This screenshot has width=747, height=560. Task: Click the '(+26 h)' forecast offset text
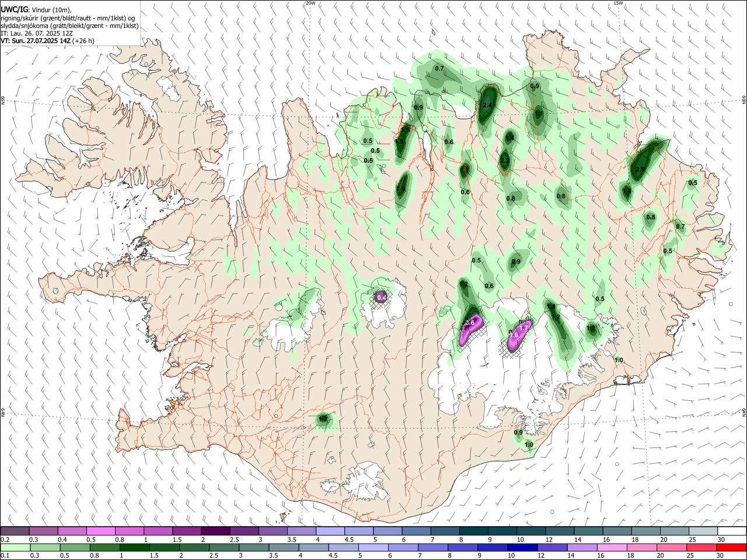[83, 41]
